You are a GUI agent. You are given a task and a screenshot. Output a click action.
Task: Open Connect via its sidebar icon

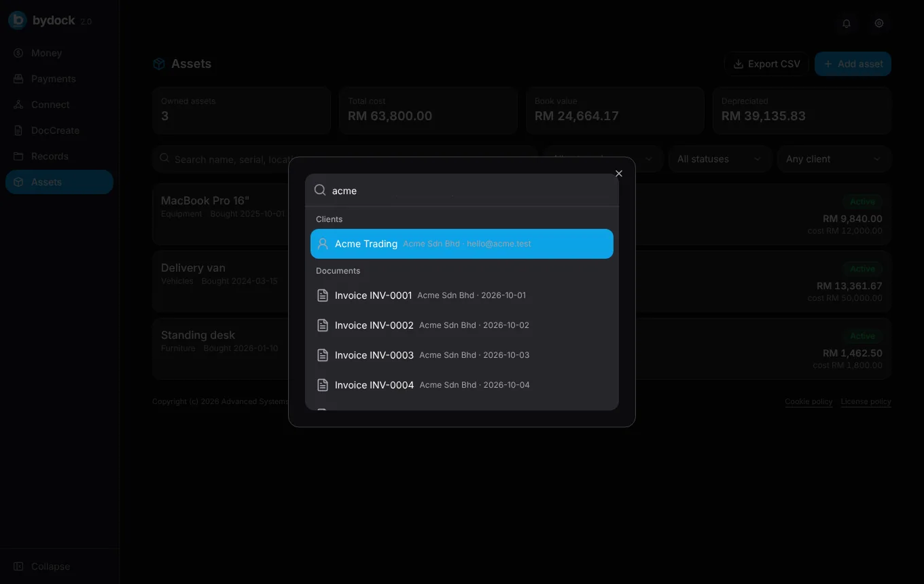(x=18, y=105)
